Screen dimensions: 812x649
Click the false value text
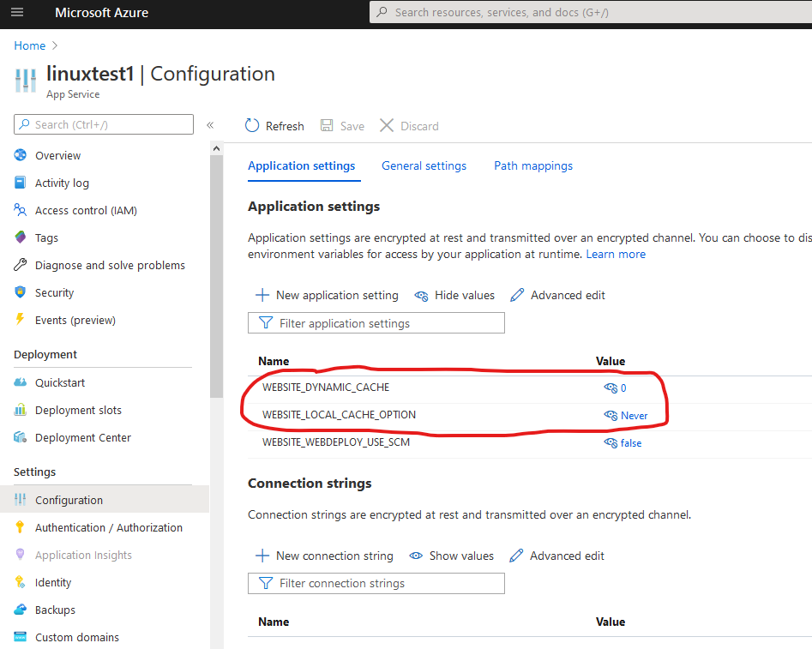coord(631,443)
